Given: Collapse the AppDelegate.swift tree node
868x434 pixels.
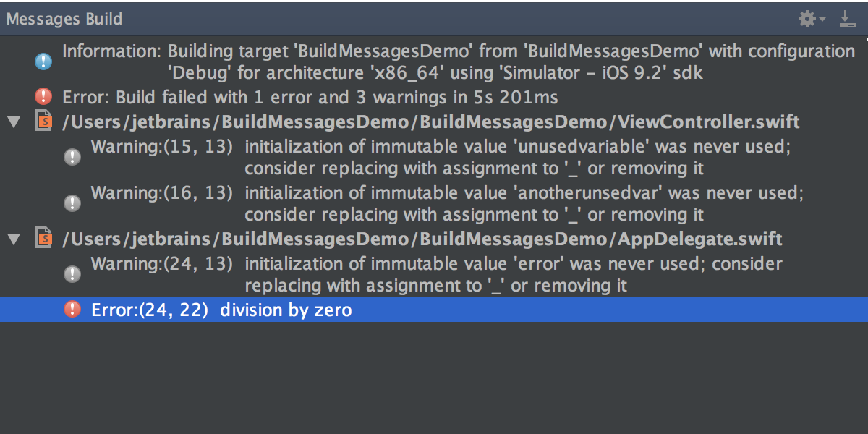Looking at the screenshot, I should tap(12, 239).
